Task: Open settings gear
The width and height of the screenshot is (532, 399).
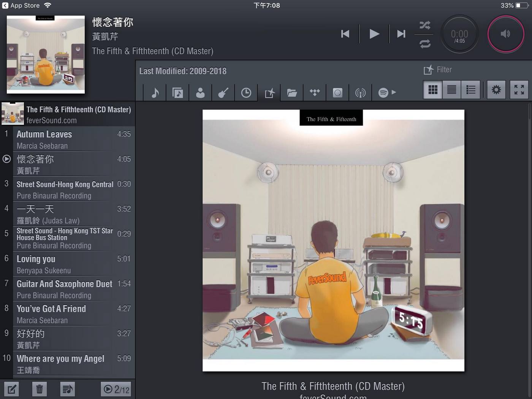Action: tap(496, 90)
